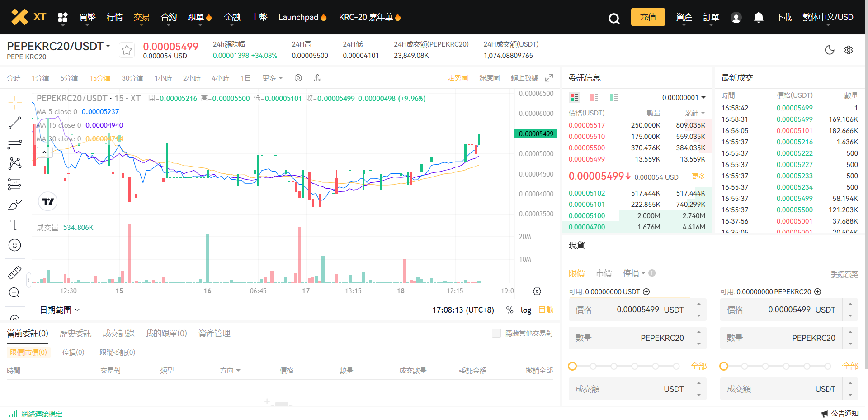Click the XT logo
868x420 pixels.
point(28,17)
